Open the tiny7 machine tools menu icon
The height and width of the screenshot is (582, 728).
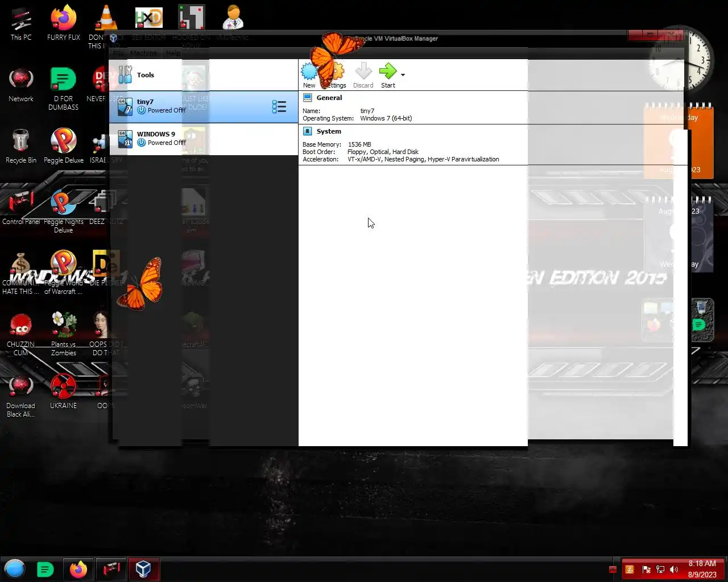coord(279,107)
